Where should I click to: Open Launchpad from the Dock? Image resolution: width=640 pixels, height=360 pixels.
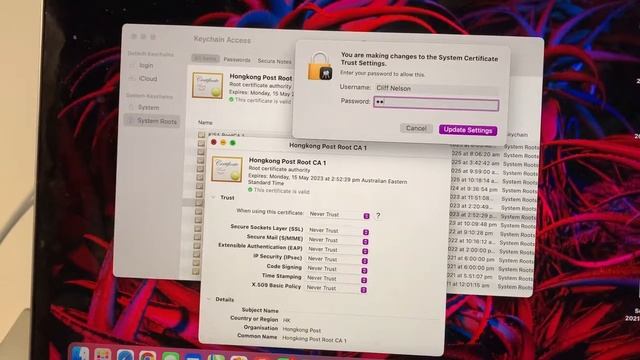point(102,355)
